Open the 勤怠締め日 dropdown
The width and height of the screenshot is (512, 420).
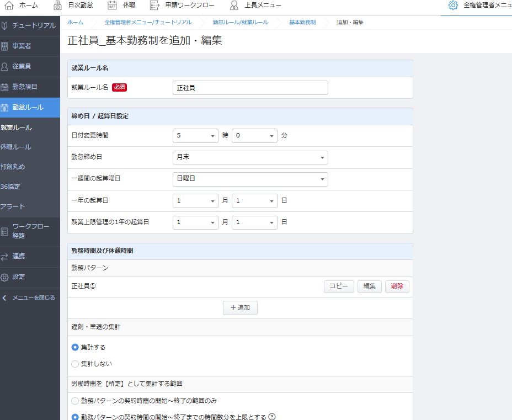250,157
